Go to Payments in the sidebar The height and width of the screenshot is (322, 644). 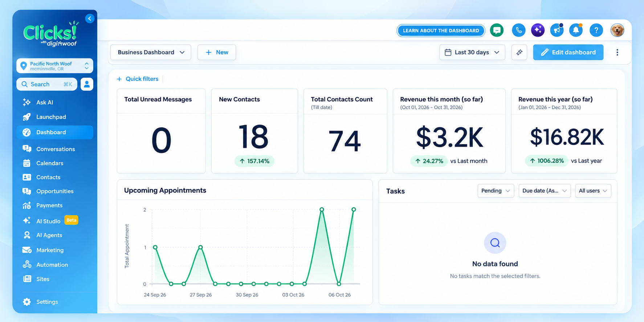[54, 205]
